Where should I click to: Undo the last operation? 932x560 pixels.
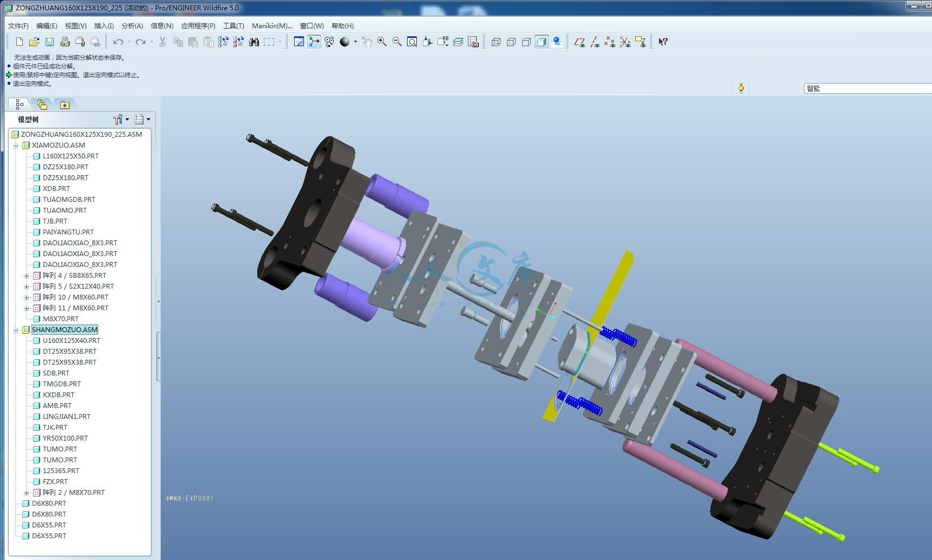118,42
